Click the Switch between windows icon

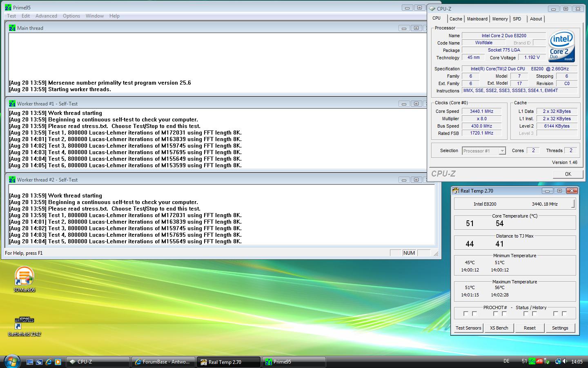tap(39, 362)
